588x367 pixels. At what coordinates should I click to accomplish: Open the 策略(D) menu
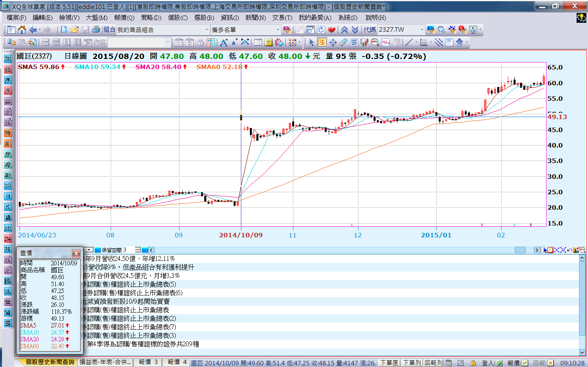151,17
